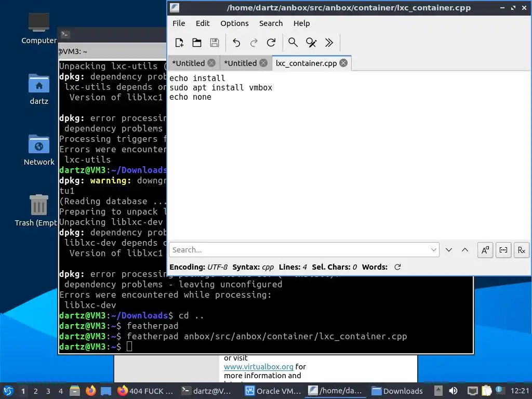Switch to Downloads taskbar entry
This screenshot has width=532, height=399.
397,391
